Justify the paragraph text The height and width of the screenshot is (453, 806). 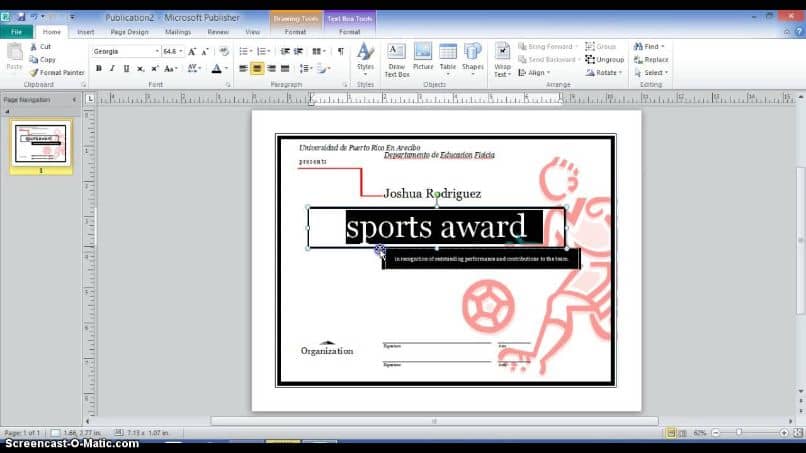coord(285,68)
